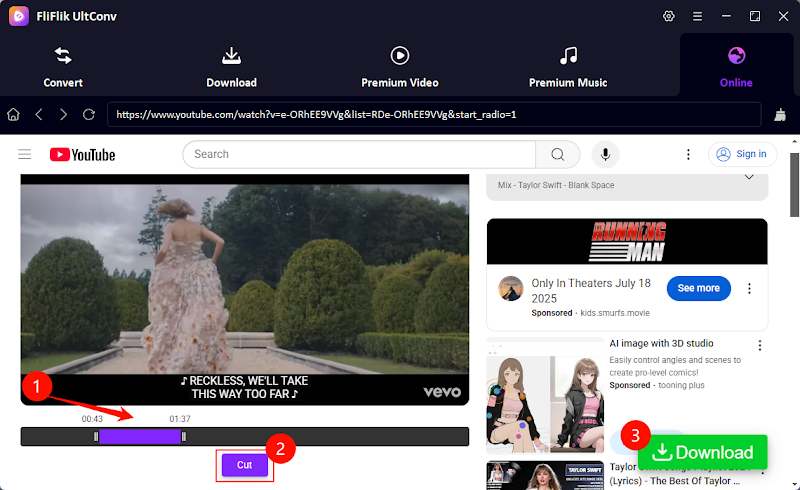
Task: Click the YouTube search magnifier button
Action: [x=558, y=154]
